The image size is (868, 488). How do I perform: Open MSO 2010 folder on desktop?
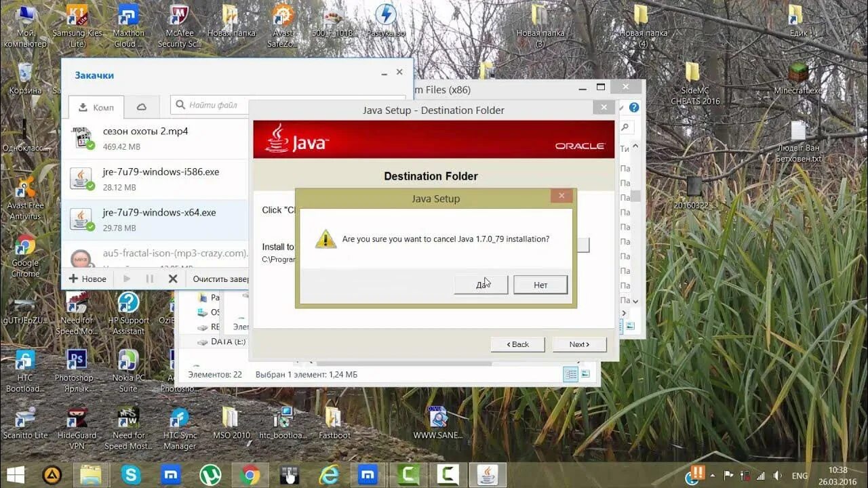click(x=231, y=424)
